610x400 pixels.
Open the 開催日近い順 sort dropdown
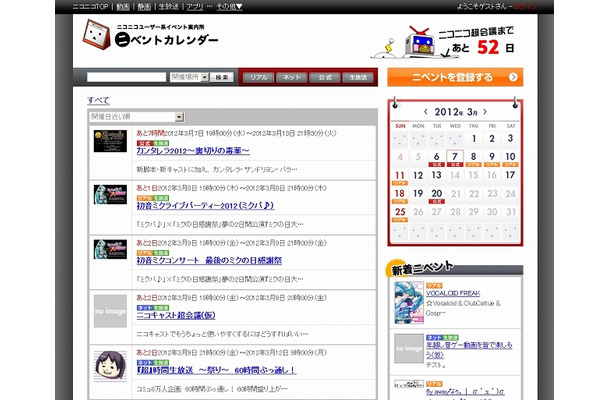coord(137,117)
